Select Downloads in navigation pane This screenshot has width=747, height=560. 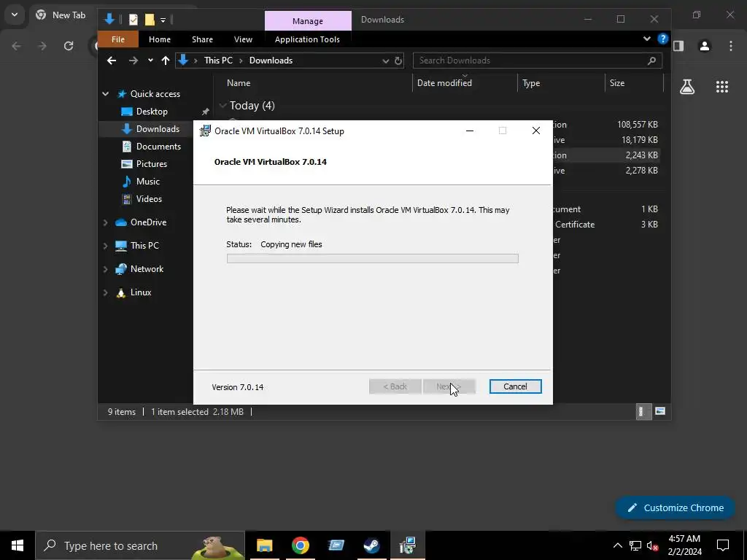point(158,129)
